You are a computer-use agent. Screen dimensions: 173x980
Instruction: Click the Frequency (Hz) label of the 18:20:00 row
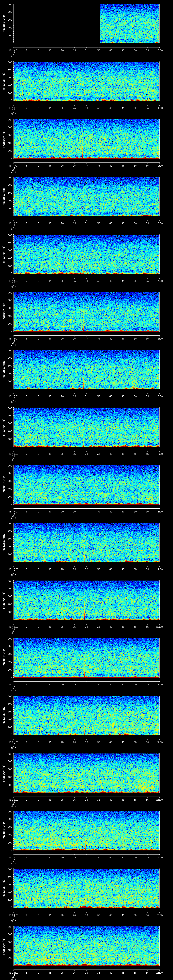click(4, 658)
